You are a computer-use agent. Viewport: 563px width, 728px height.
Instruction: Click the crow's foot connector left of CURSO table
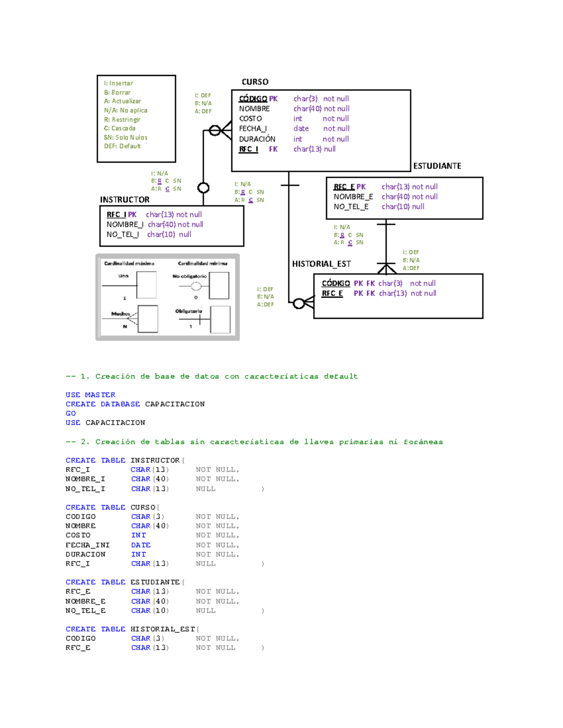click(220, 130)
